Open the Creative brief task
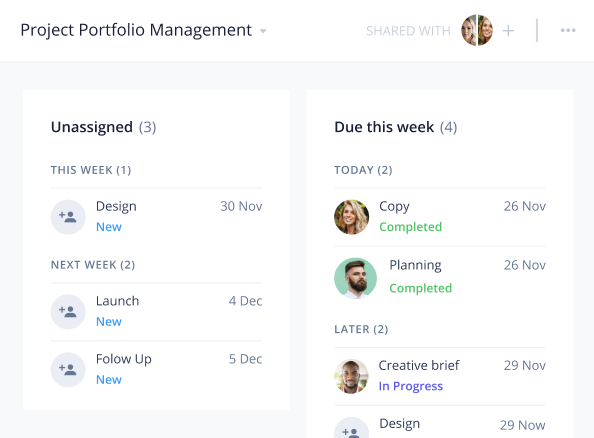The width and height of the screenshot is (594, 438). [x=419, y=365]
